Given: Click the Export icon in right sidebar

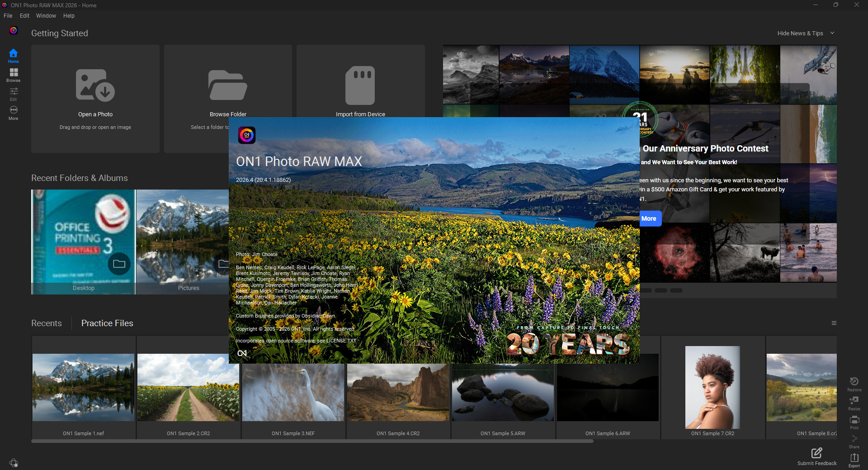Looking at the screenshot, I should pyautogui.click(x=854, y=460).
